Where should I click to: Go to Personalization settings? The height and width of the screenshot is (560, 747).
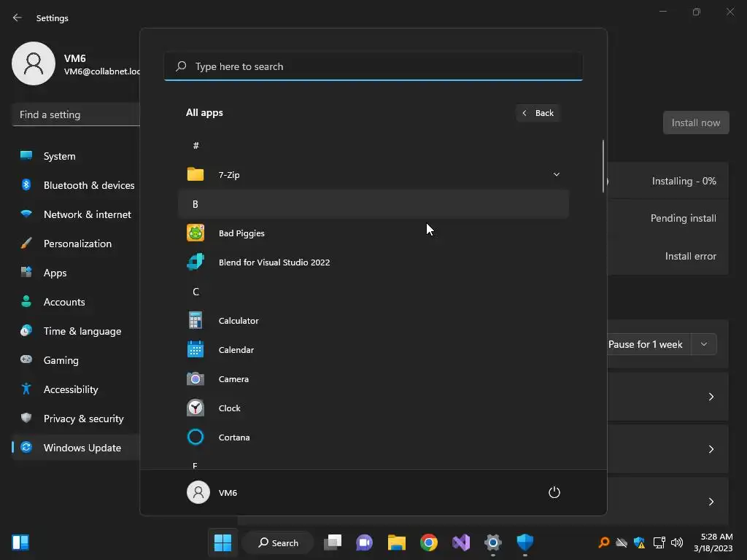pyautogui.click(x=76, y=244)
